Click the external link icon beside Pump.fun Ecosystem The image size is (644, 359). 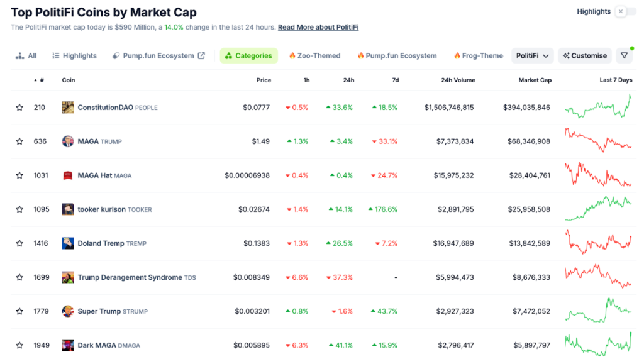point(201,56)
